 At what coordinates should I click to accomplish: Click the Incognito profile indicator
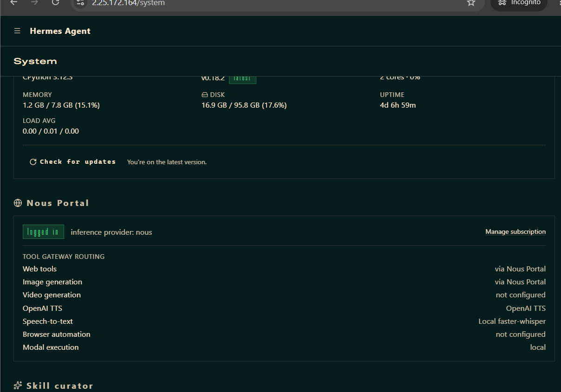tap(519, 3)
